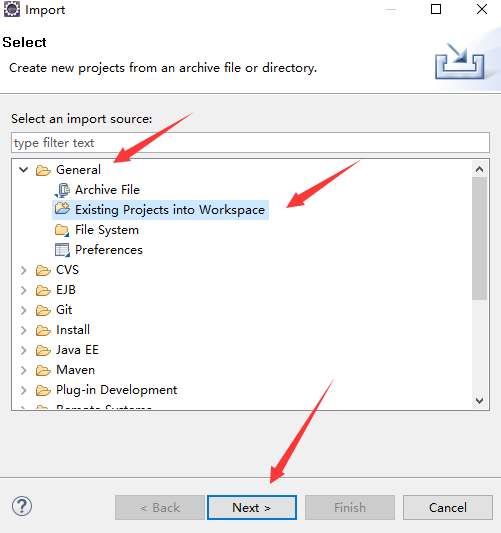Click the scrollbar up arrow

(x=480, y=169)
